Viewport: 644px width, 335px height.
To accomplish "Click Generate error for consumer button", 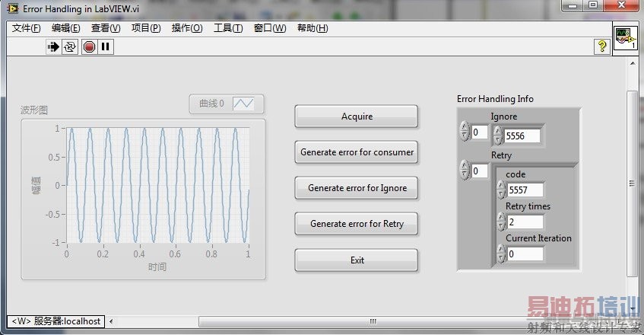I will click(356, 152).
